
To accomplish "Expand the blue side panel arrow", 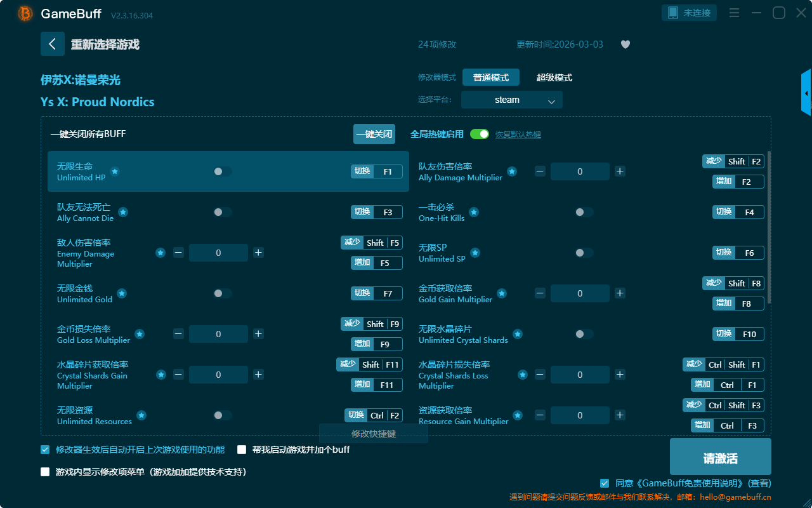I will pyautogui.click(x=806, y=93).
